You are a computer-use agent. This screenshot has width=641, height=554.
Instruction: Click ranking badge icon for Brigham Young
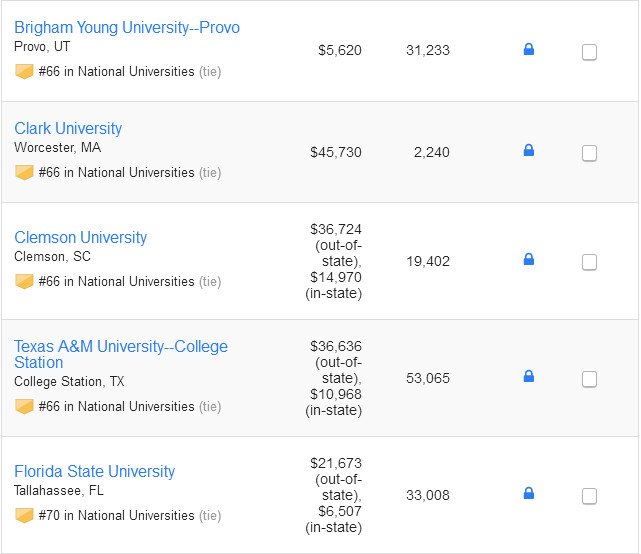(x=25, y=72)
